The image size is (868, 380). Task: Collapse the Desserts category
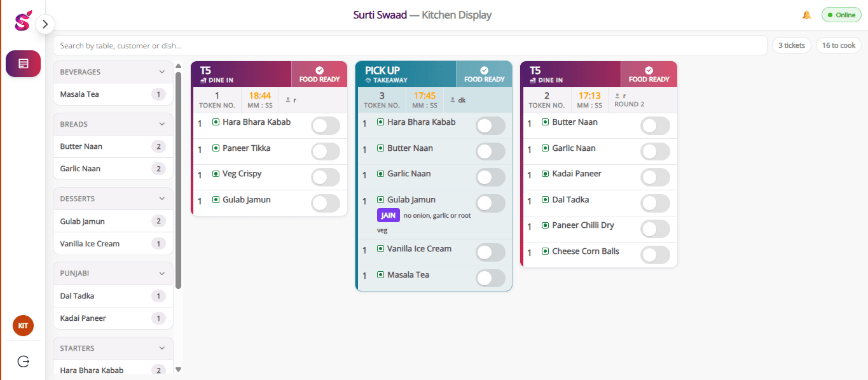[x=162, y=199]
